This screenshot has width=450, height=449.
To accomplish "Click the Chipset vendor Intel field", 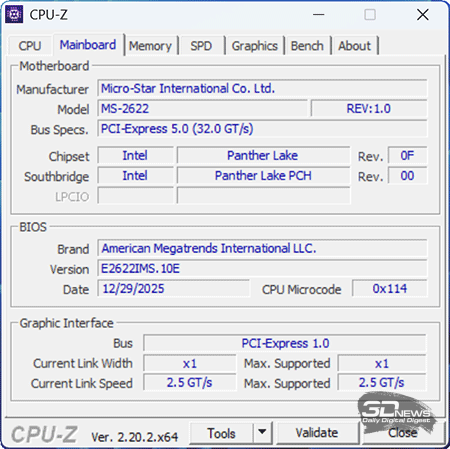I will click(x=135, y=155).
